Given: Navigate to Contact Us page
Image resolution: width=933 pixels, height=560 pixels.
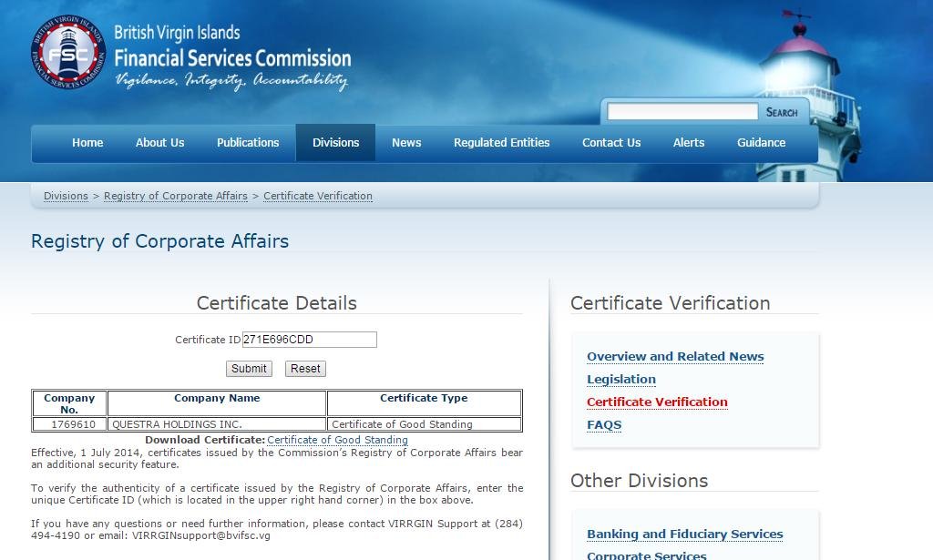Looking at the screenshot, I should pos(611,143).
